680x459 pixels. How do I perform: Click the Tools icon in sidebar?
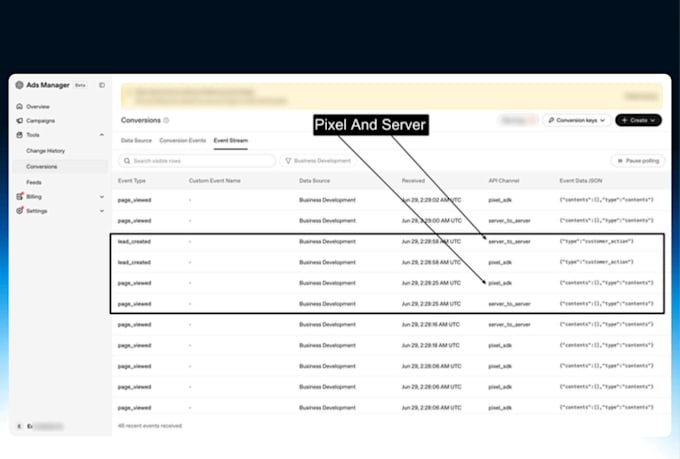(20, 135)
